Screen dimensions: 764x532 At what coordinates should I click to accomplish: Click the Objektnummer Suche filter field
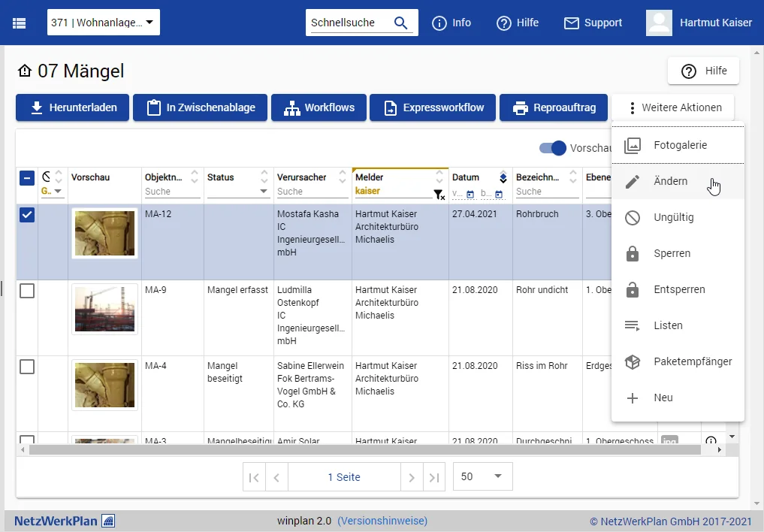point(172,192)
